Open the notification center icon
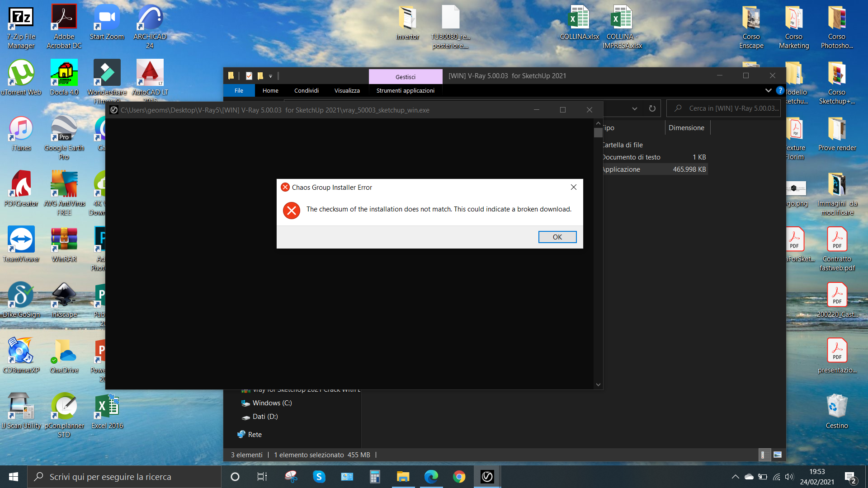Image resolution: width=868 pixels, height=488 pixels. 850,477
